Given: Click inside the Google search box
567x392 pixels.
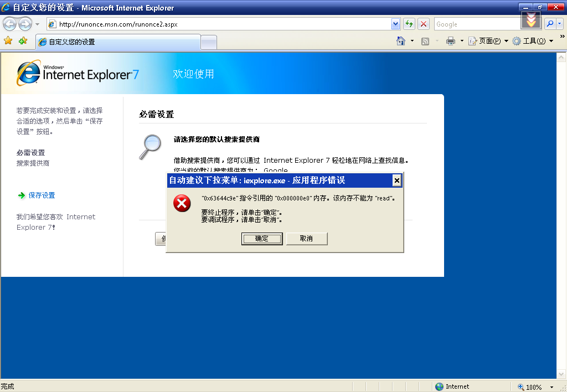Looking at the screenshot, I should [x=477, y=24].
